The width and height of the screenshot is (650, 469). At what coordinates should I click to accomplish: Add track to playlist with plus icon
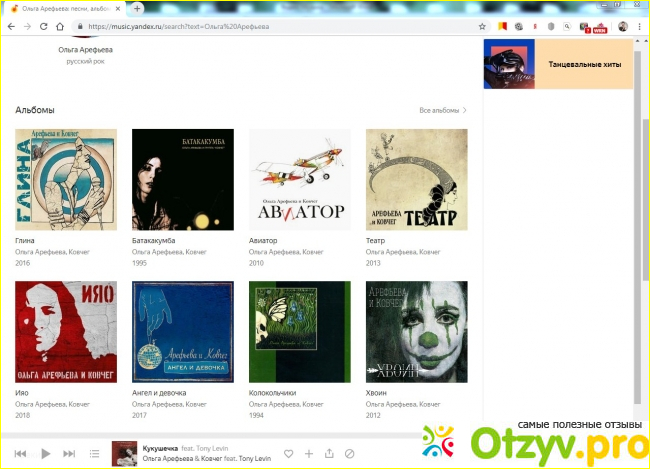tap(309, 454)
